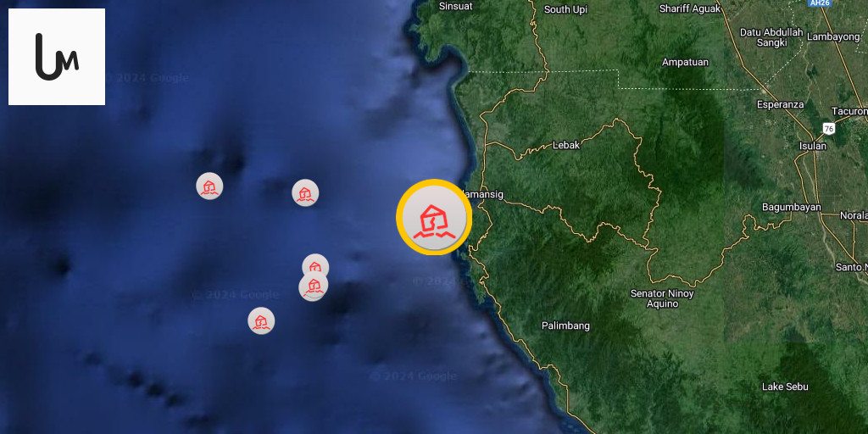
Task: Select the westernmost small earthquake marker
Action: pos(209,186)
